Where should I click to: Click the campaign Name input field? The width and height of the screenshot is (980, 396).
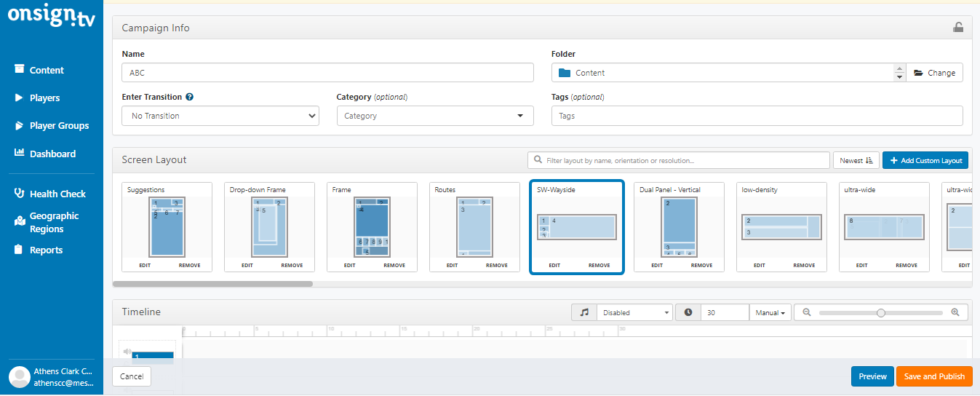327,73
